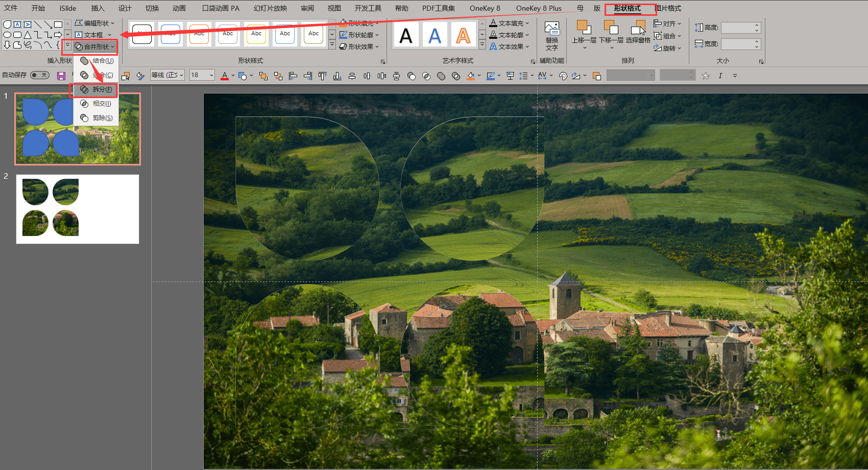Select the right arrow shape in gallery
The width and height of the screenshot is (868, 470).
coord(58,35)
